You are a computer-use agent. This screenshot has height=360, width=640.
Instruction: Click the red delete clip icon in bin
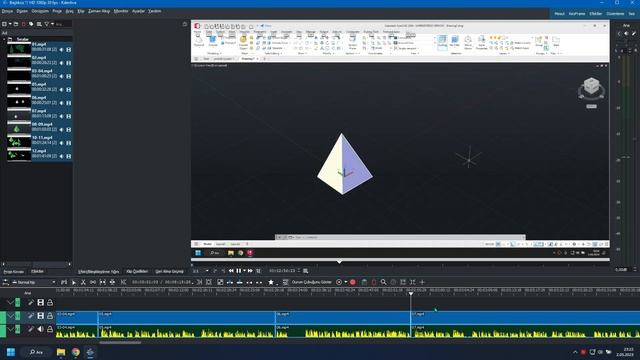(24, 24)
